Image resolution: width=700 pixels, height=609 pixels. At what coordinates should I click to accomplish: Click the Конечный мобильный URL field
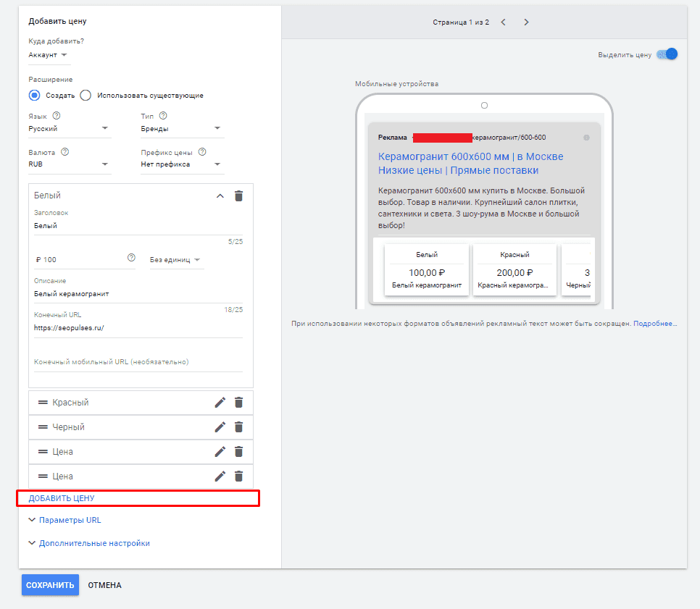coord(138,362)
